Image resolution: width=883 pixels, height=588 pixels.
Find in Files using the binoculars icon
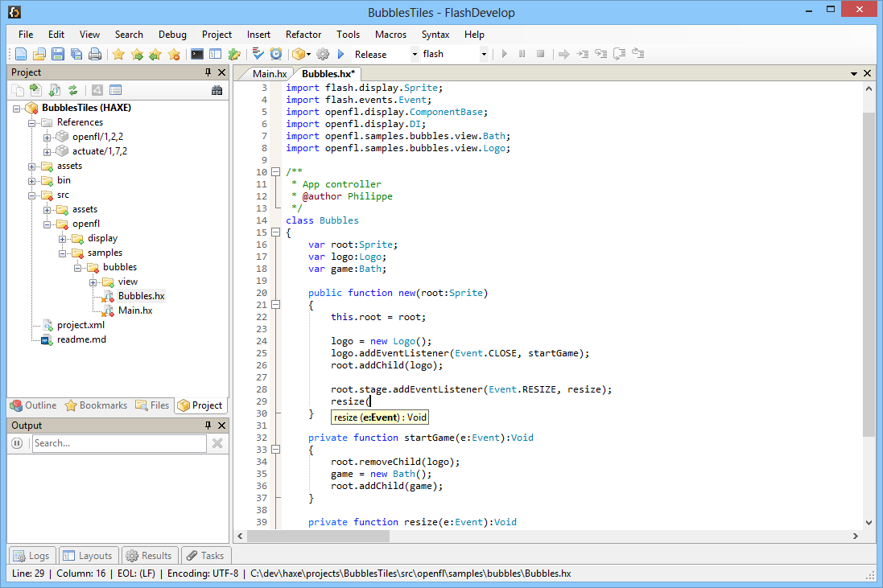217,90
